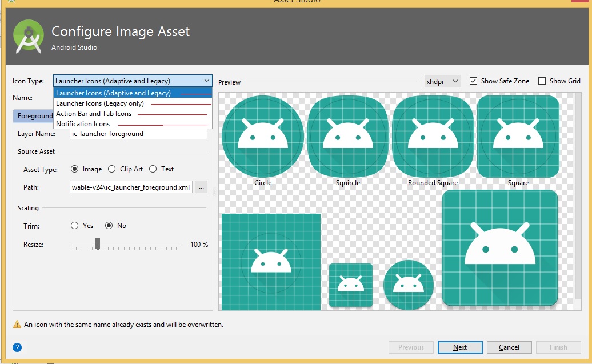Screen dimensions: 592x364
Task: Choose Action Bar and Tab Icons option
Action: [x=94, y=114]
